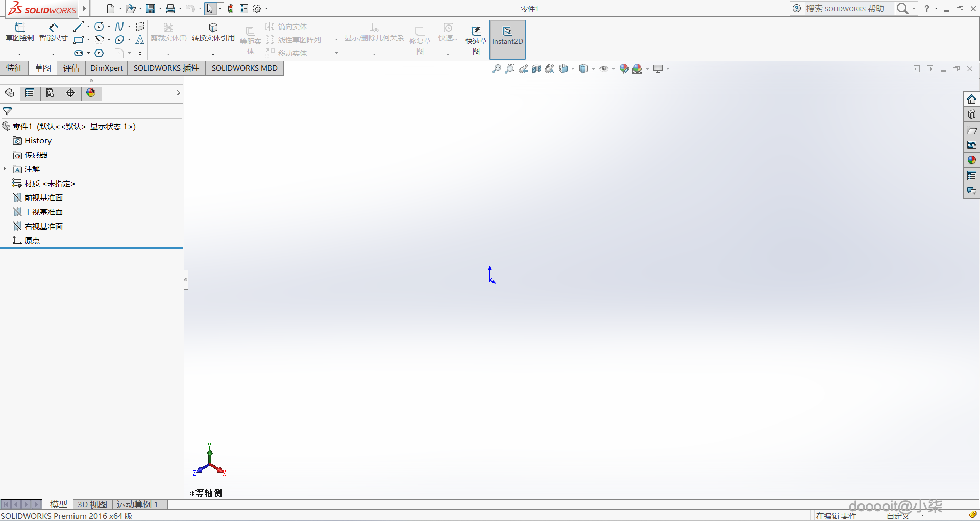The width and height of the screenshot is (980, 521).
Task: Switch to the 3D 视图 bottom tab
Action: click(x=92, y=504)
